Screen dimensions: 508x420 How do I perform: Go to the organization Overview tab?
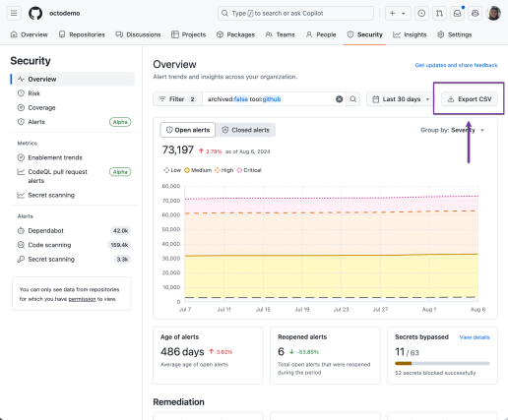pos(30,34)
